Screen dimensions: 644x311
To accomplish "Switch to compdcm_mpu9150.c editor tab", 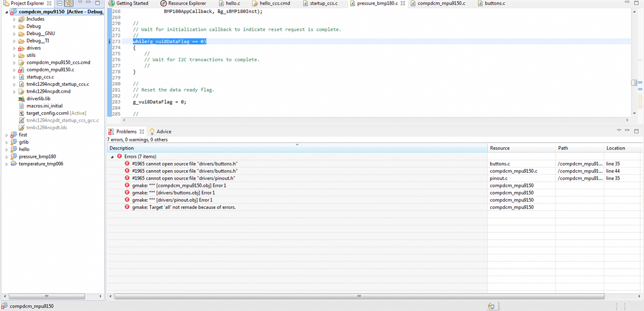I will (437, 3).
